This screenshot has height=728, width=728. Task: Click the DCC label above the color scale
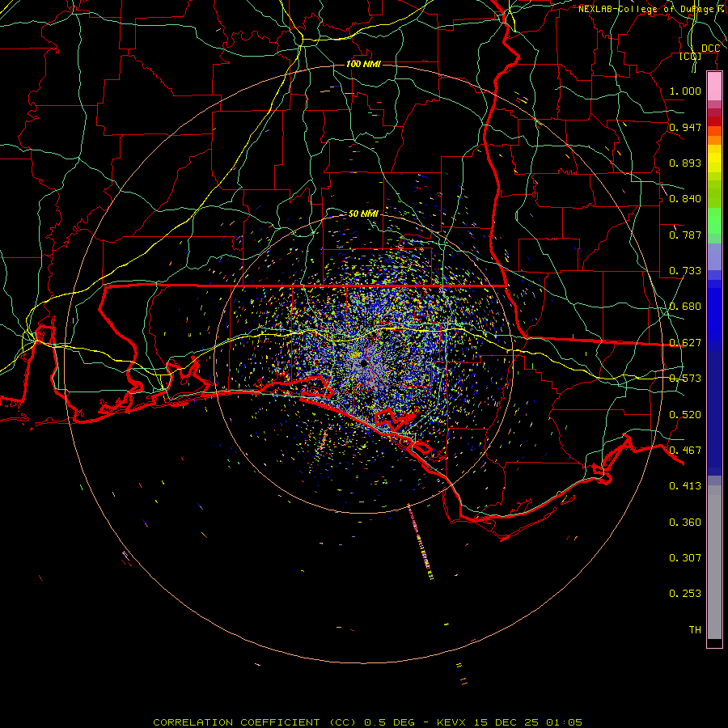point(710,49)
